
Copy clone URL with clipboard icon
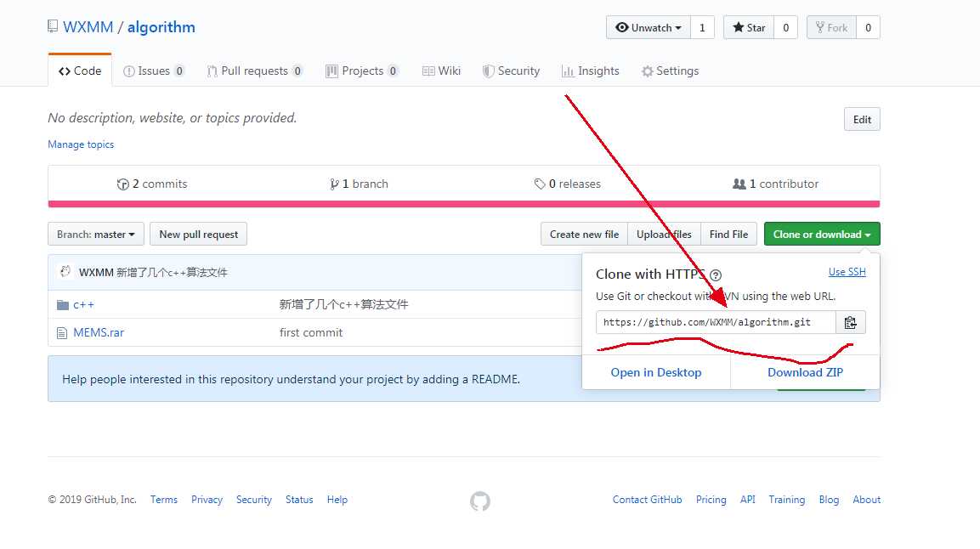point(850,322)
